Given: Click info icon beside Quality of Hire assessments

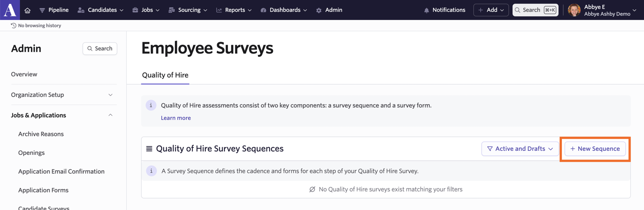Looking at the screenshot, I should 151,105.
